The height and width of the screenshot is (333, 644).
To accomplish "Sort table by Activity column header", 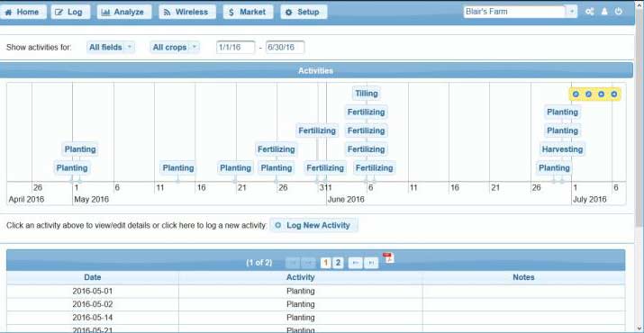I will coord(301,277).
